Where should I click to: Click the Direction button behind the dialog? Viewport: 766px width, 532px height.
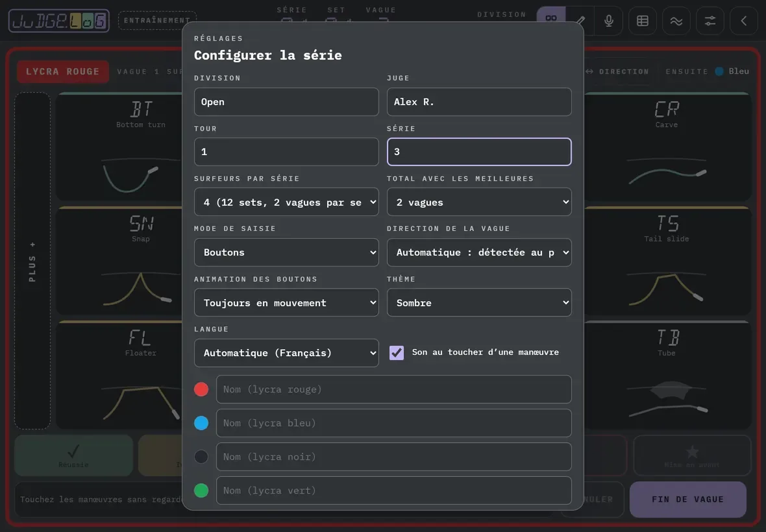pos(617,71)
